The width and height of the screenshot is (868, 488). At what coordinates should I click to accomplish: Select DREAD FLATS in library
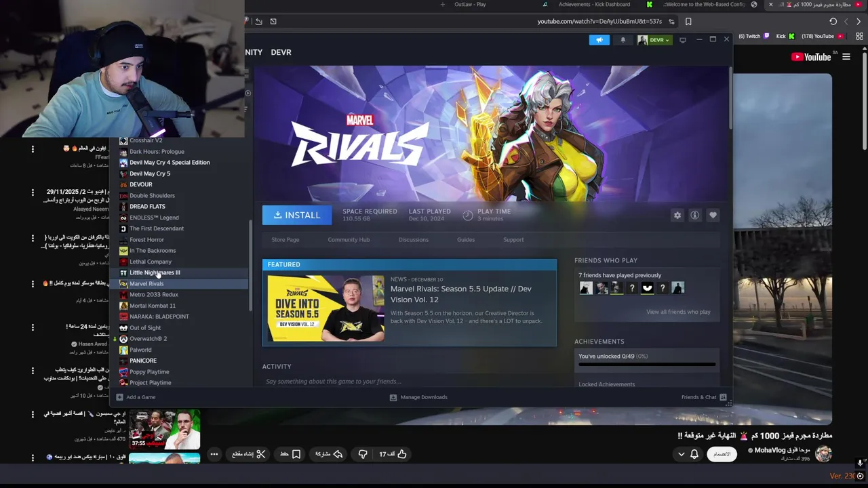tap(147, 207)
